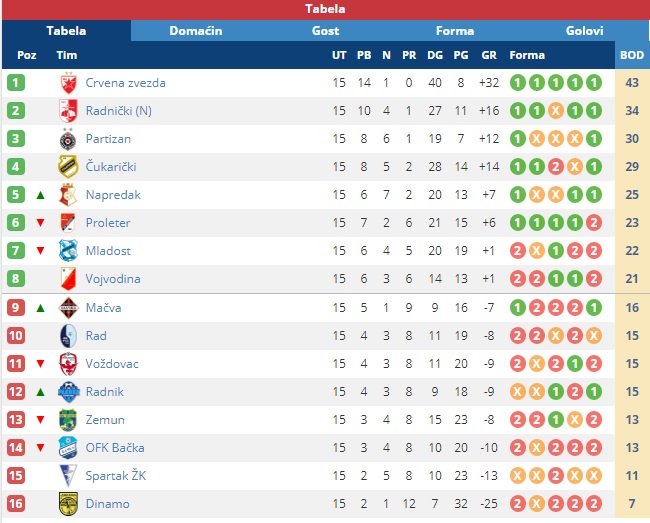Screen dimensions: 650x523
Task: Click the Crvena zvezda club crest
Action: click(x=68, y=83)
